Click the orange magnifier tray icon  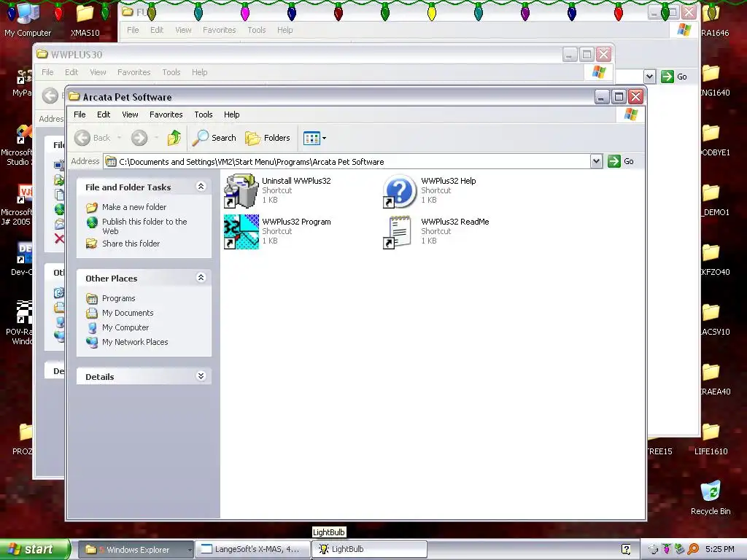click(693, 550)
